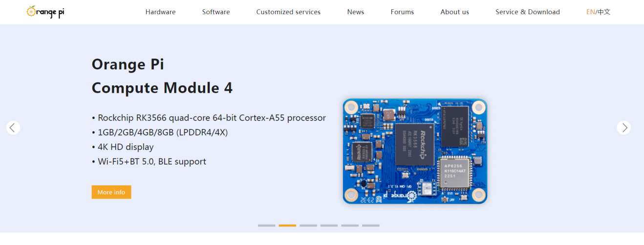Click the More info button
Viewport: 644px width, 245px height.
point(111,192)
